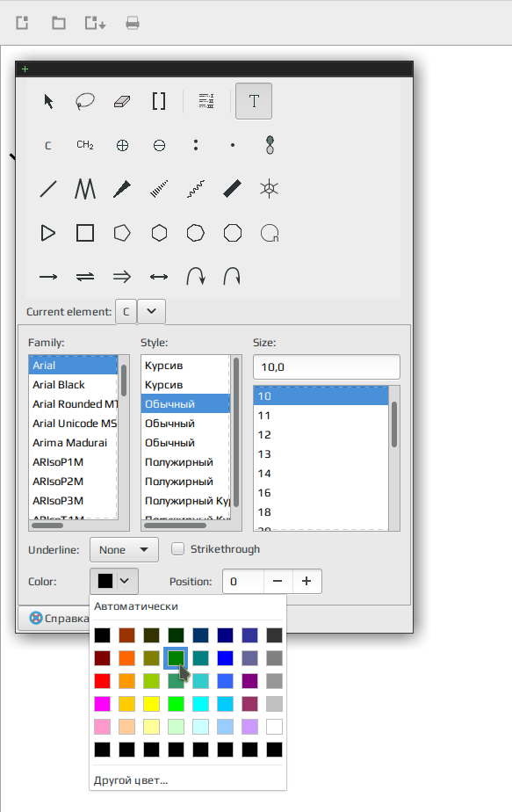The image size is (512, 812).
Task: Select the single electron dot tool
Action: pyautogui.click(x=233, y=146)
